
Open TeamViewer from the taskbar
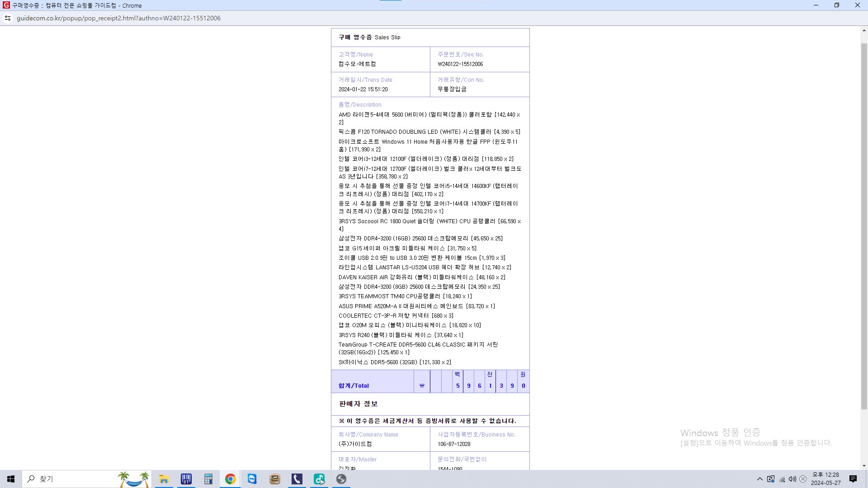(252, 479)
